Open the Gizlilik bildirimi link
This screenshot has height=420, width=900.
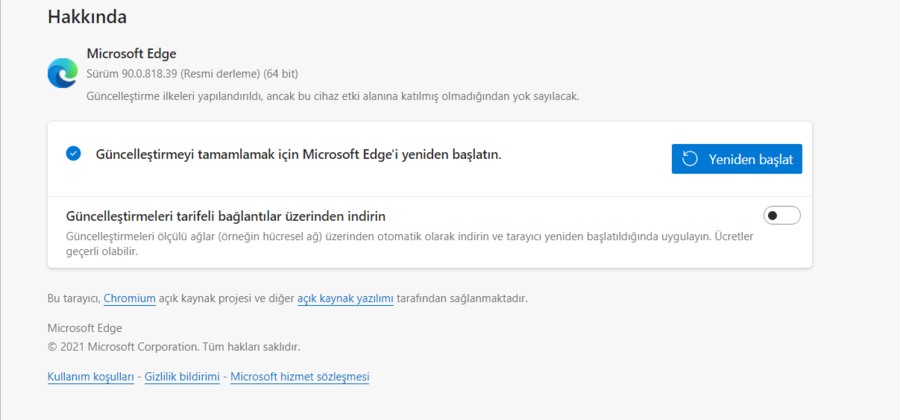pos(183,377)
